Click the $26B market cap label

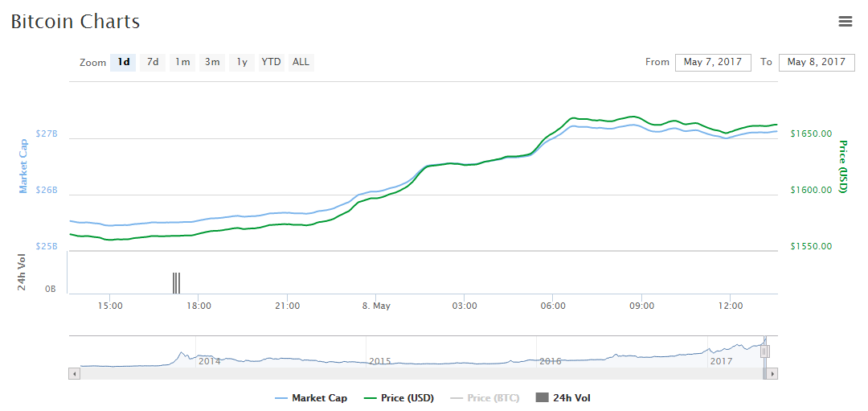(47, 190)
